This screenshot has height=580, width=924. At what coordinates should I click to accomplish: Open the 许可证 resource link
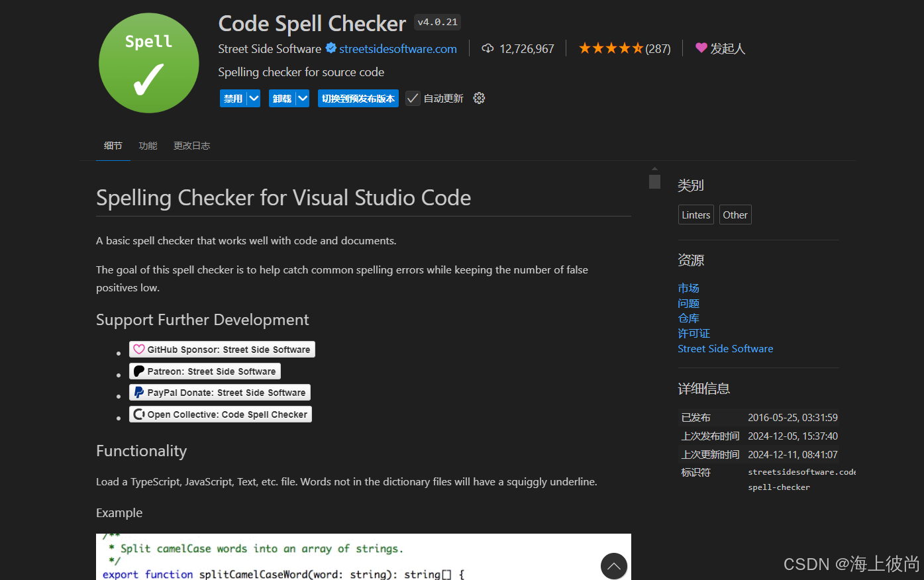click(x=693, y=334)
